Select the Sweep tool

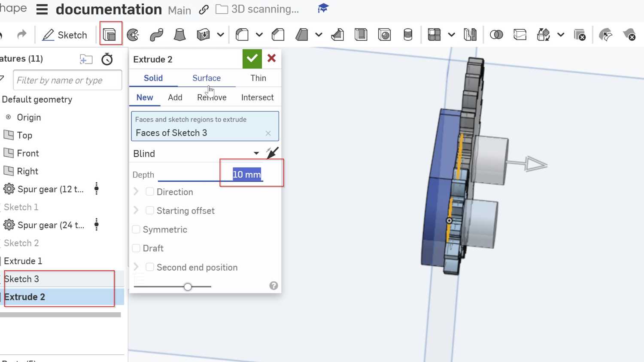click(x=156, y=34)
